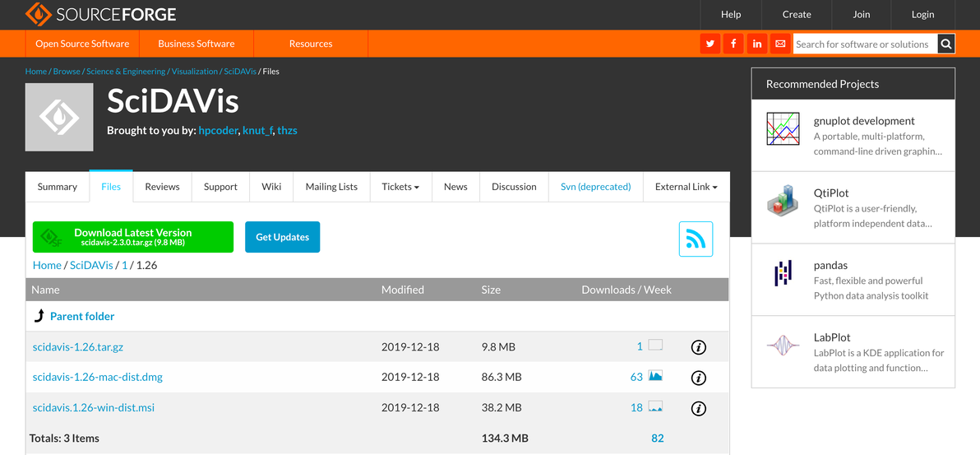Image resolution: width=980 pixels, height=455 pixels.
Task: Open the LinkedIn social icon
Action: click(x=757, y=44)
